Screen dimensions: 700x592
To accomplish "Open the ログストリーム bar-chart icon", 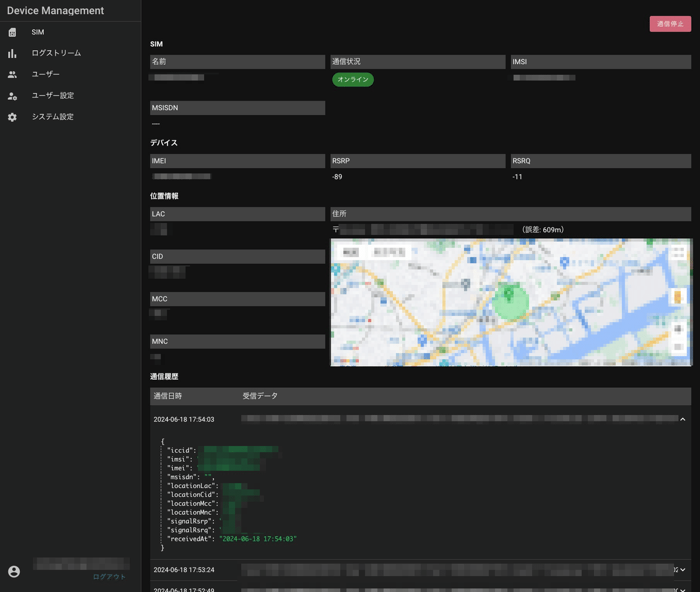I will click(x=13, y=53).
